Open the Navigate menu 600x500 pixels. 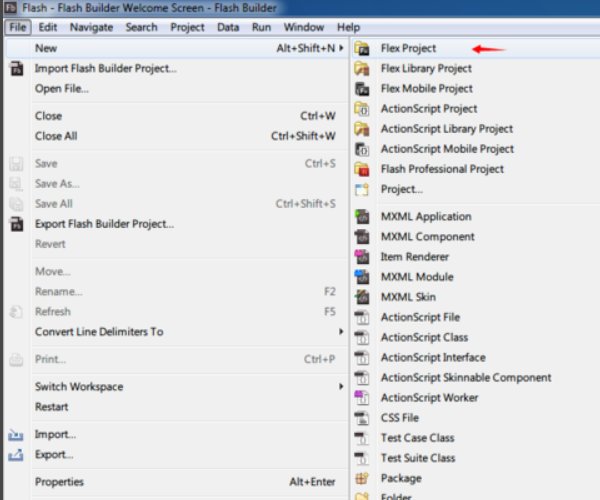pos(91,27)
